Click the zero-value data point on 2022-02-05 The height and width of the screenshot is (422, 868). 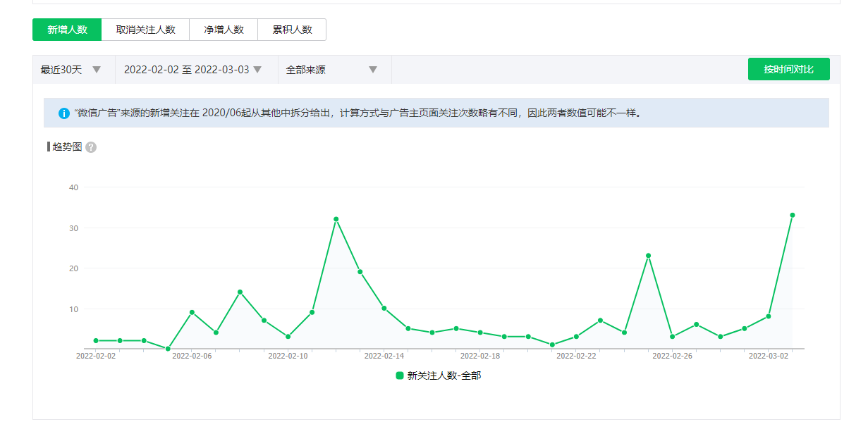[x=168, y=349]
